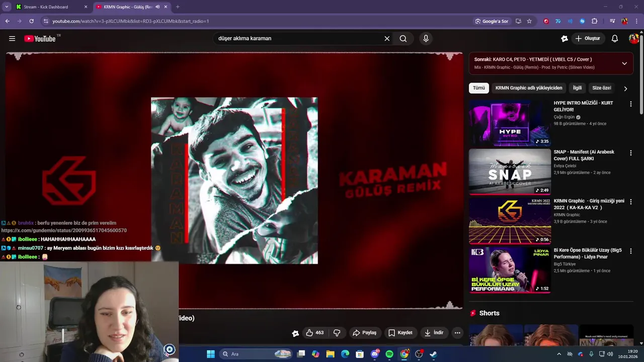This screenshot has height=362, width=644.
Task: Open Çağrı Ergün channel link
Action: [x=564, y=117]
